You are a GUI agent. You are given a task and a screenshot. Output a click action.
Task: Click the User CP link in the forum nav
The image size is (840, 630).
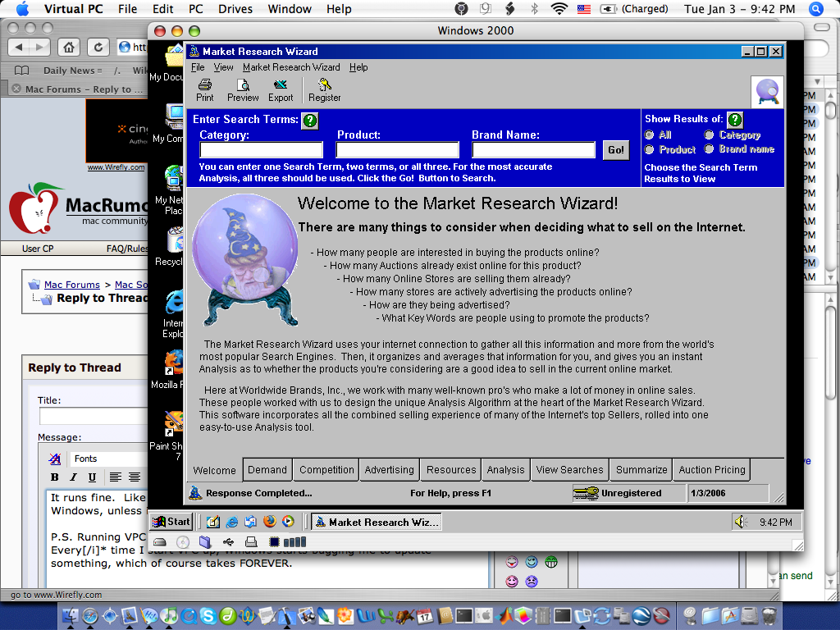pos(38,249)
